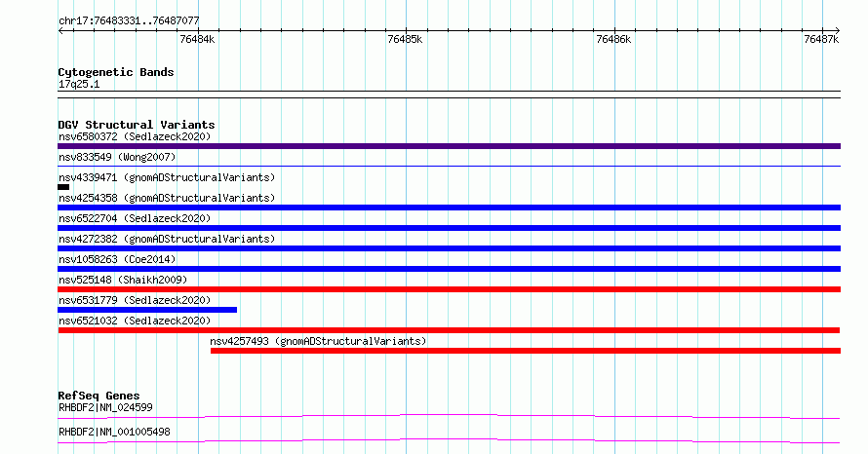Click the nsv525148 (Shaikh2009) label

click(123, 280)
